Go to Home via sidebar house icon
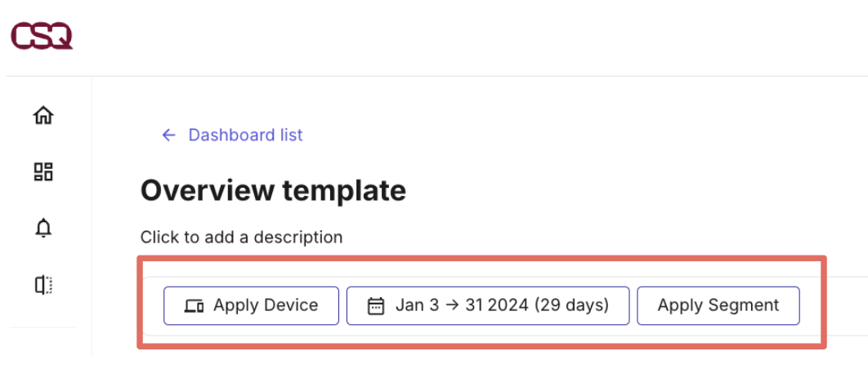The height and width of the screenshot is (387, 868). click(43, 116)
